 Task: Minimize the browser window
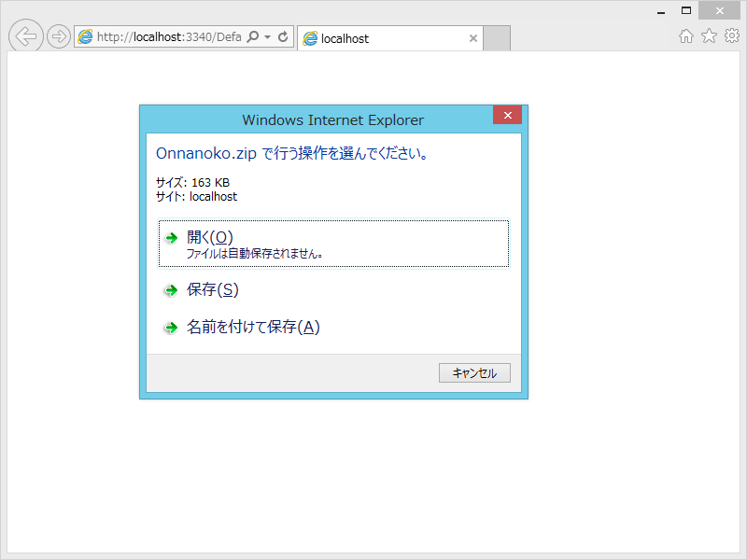point(661,11)
